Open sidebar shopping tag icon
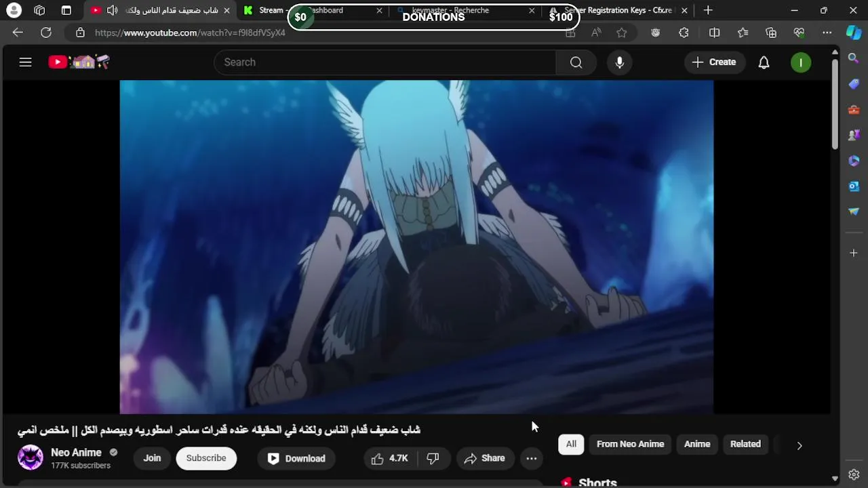 (854, 84)
